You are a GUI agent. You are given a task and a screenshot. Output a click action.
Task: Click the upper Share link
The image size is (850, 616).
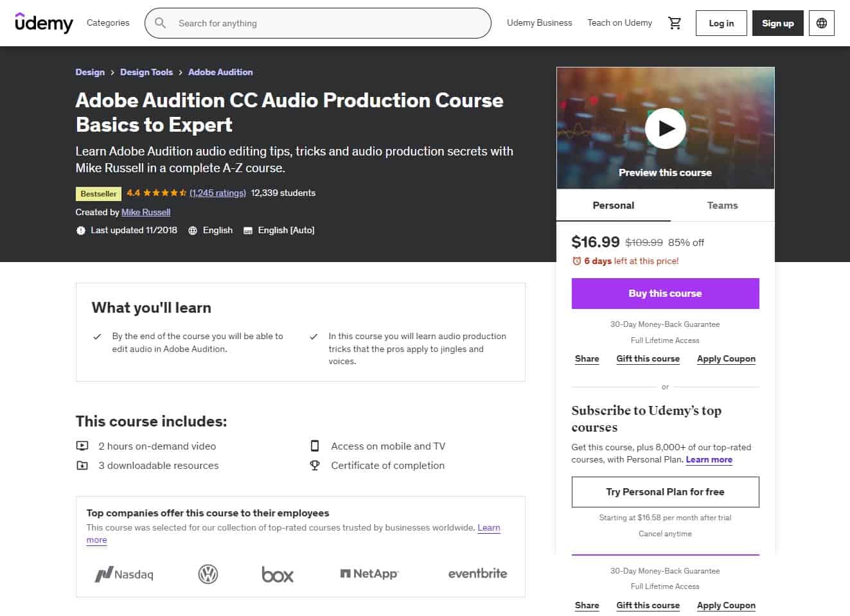587,359
